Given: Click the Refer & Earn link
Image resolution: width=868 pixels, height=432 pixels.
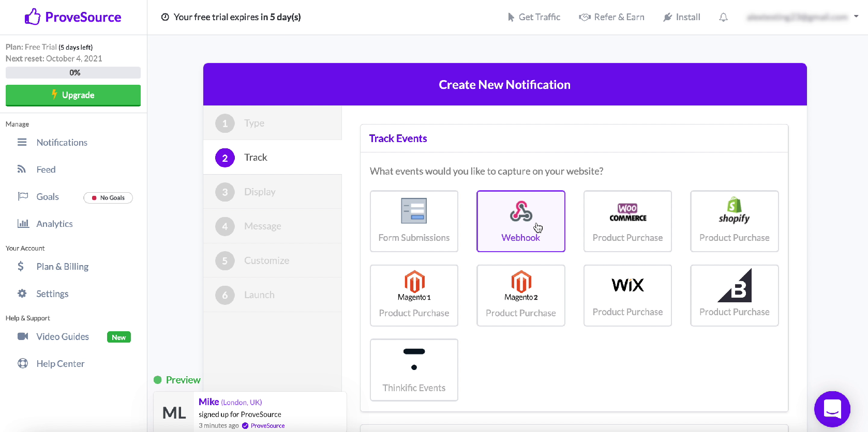Looking at the screenshot, I should 619,17.
